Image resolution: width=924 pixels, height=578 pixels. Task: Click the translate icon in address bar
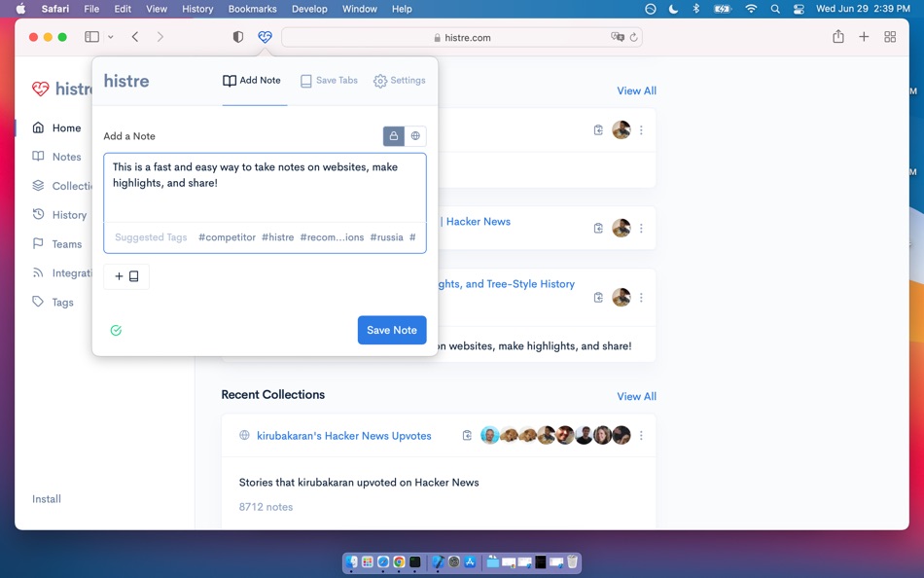coord(617,37)
